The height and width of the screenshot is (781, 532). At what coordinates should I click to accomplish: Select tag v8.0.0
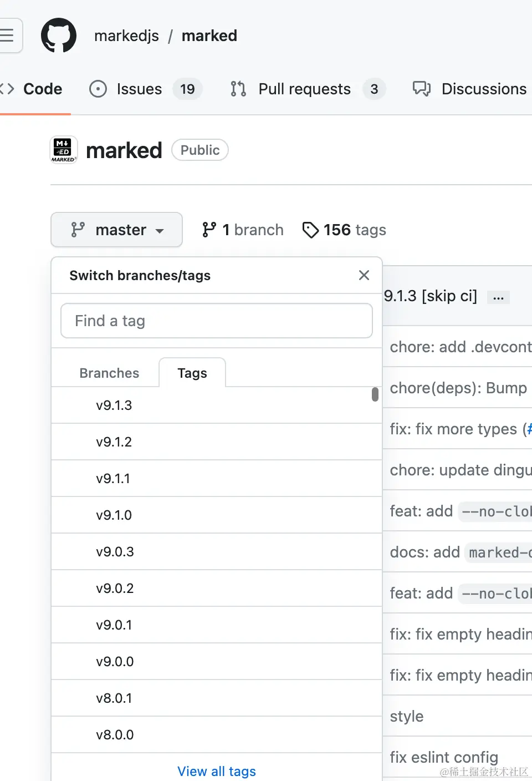[217, 735]
